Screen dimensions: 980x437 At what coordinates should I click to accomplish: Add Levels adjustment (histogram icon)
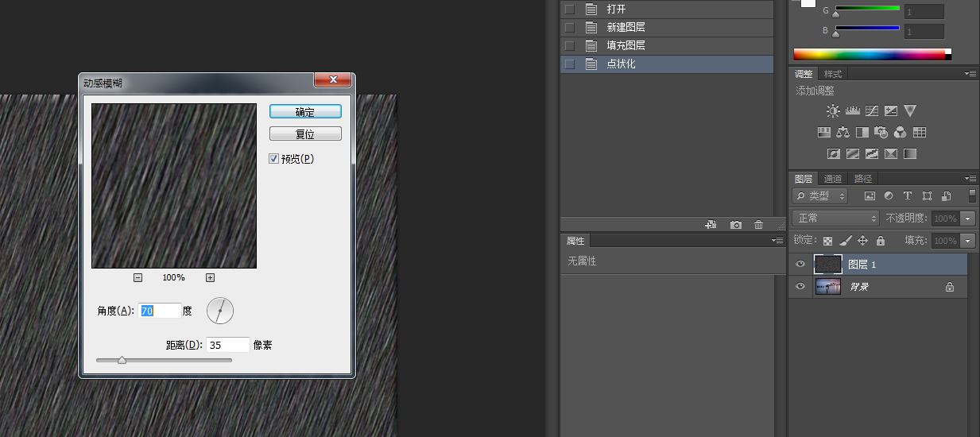[853, 111]
